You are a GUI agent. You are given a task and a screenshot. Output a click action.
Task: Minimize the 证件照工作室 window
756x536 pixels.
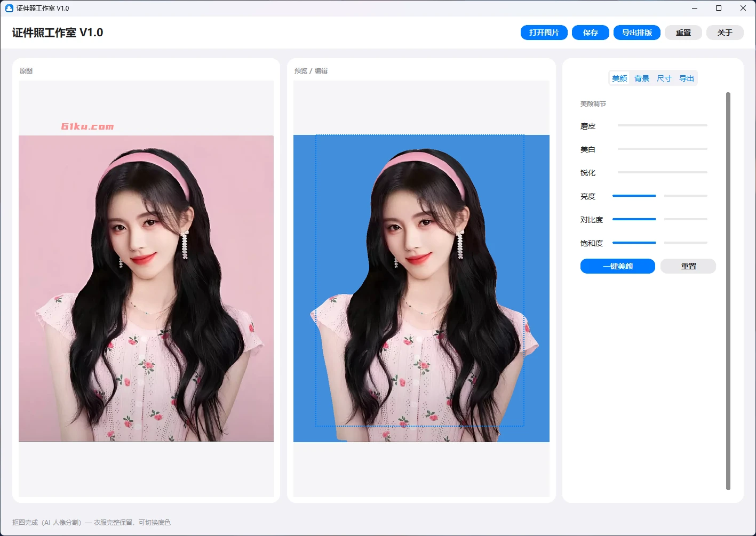(694, 8)
